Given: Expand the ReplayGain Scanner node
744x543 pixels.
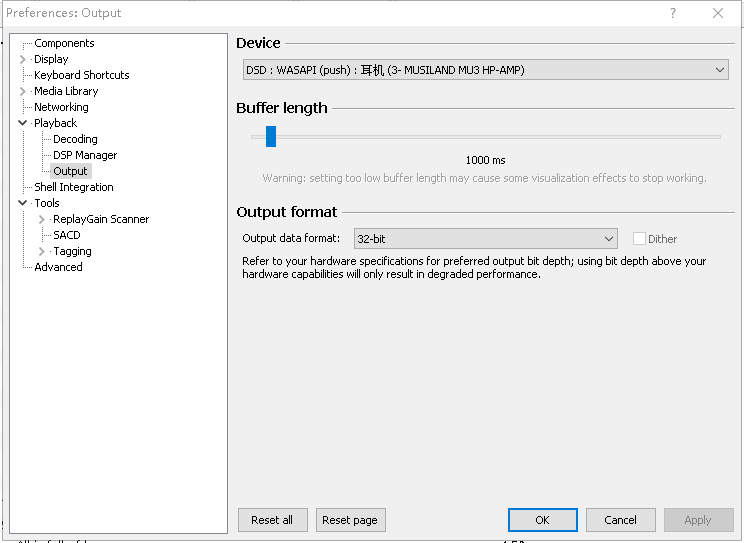Looking at the screenshot, I should (42, 219).
